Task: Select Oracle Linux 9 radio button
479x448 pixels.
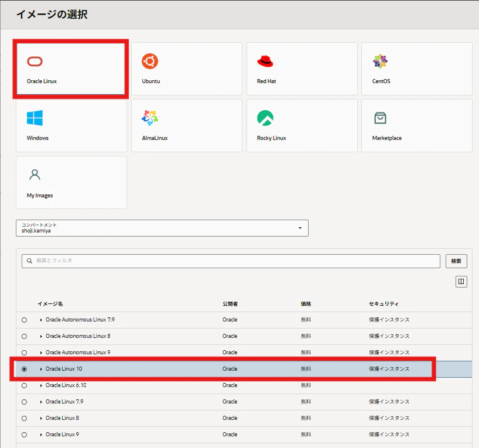Action: point(25,435)
